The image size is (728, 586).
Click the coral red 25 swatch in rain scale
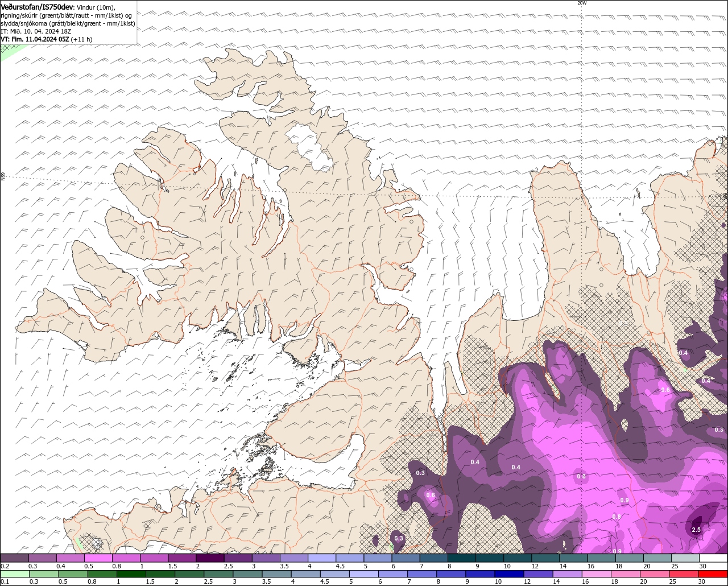pyautogui.click(x=684, y=574)
